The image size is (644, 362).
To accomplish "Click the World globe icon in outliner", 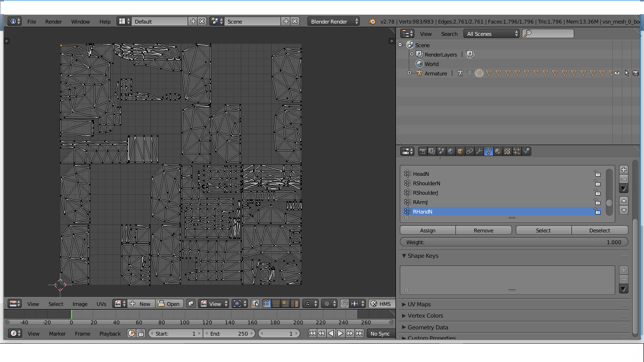I will pos(419,64).
